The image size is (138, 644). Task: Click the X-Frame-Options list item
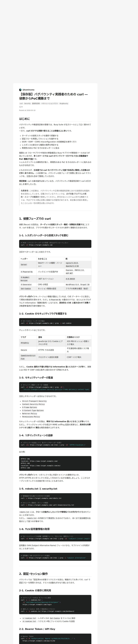(30, 408)
